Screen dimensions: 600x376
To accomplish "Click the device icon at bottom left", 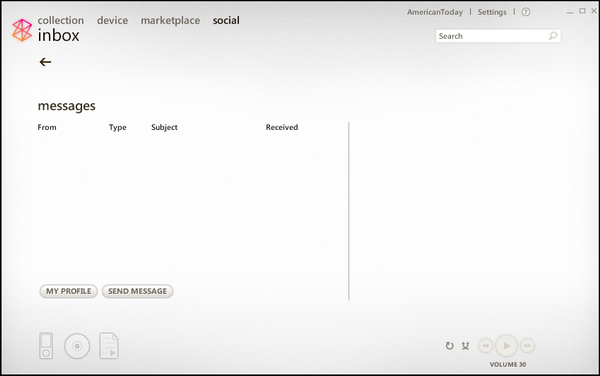I will coord(46,346).
